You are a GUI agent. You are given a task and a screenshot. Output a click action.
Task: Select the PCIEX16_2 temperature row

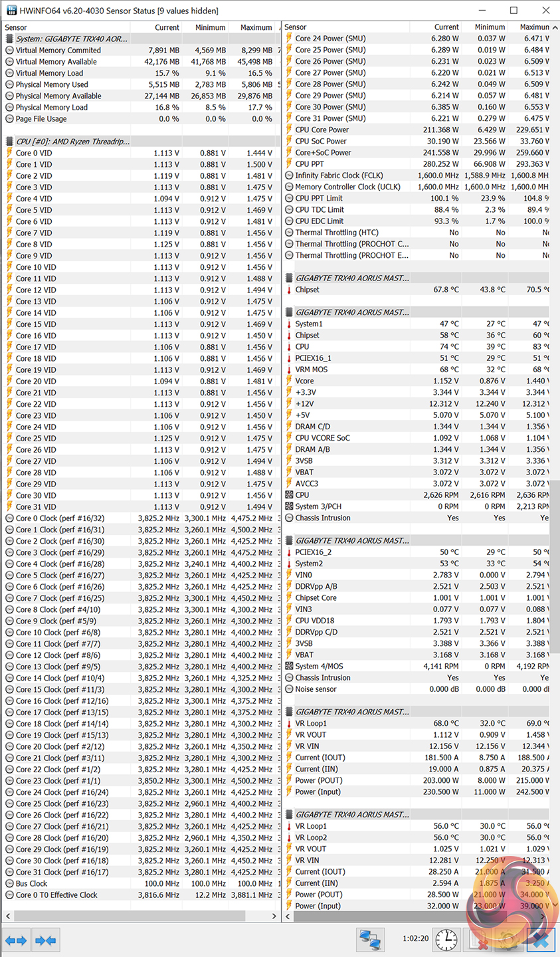[417, 552]
